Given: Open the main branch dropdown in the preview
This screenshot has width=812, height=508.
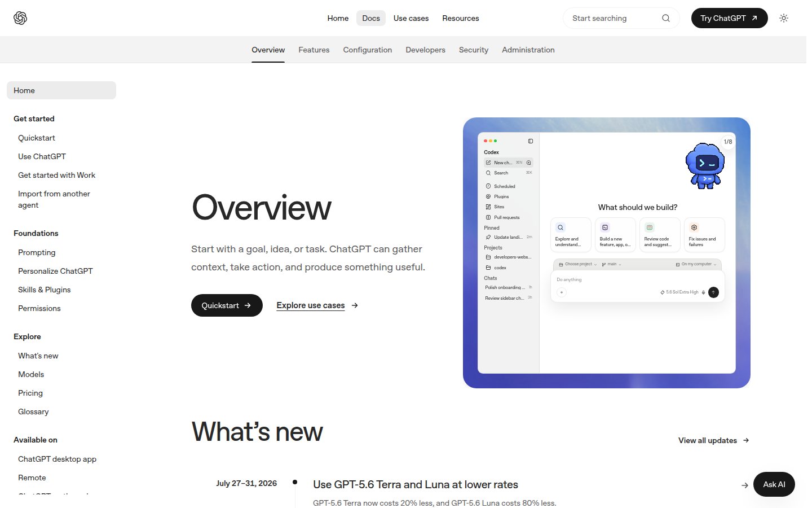Looking at the screenshot, I should [612, 264].
